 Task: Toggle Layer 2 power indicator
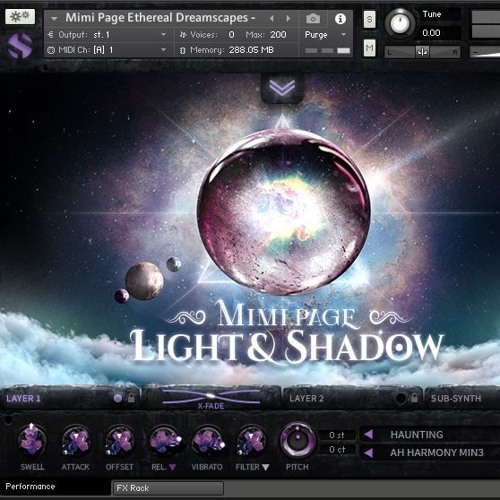click(x=401, y=398)
